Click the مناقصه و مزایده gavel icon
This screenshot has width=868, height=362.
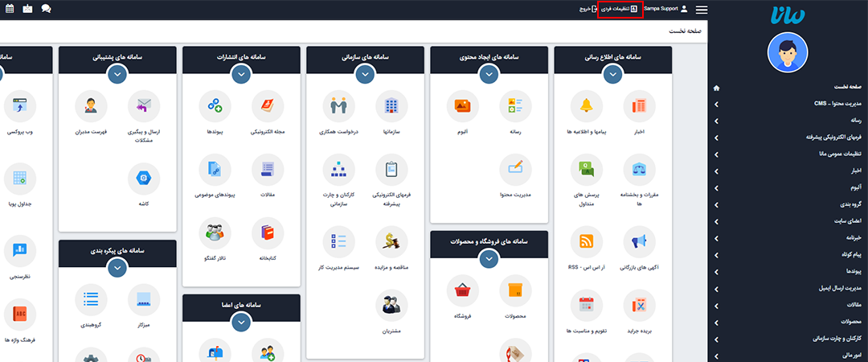coord(391,241)
